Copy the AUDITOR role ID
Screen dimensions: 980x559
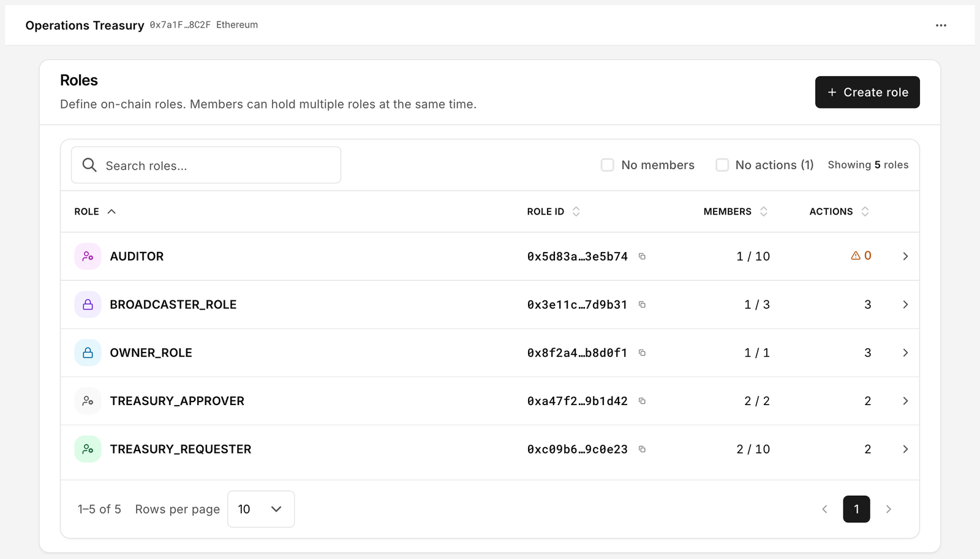tap(642, 256)
